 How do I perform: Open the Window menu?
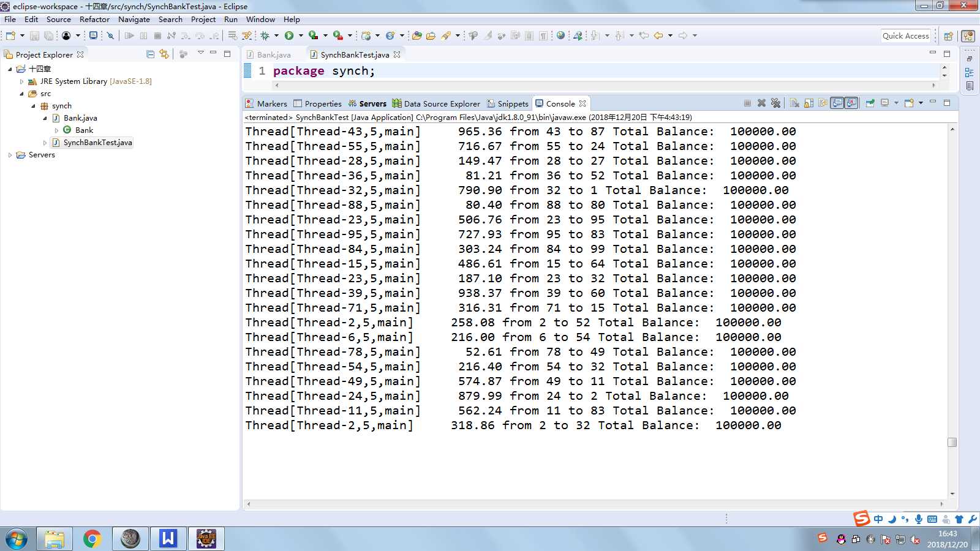point(260,20)
